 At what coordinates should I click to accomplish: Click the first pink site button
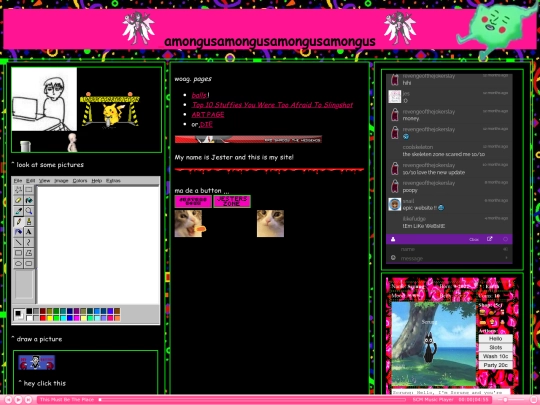click(193, 201)
